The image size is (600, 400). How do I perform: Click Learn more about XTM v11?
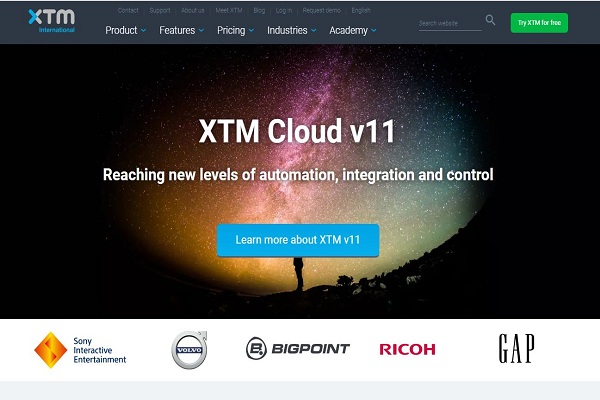[x=298, y=240]
